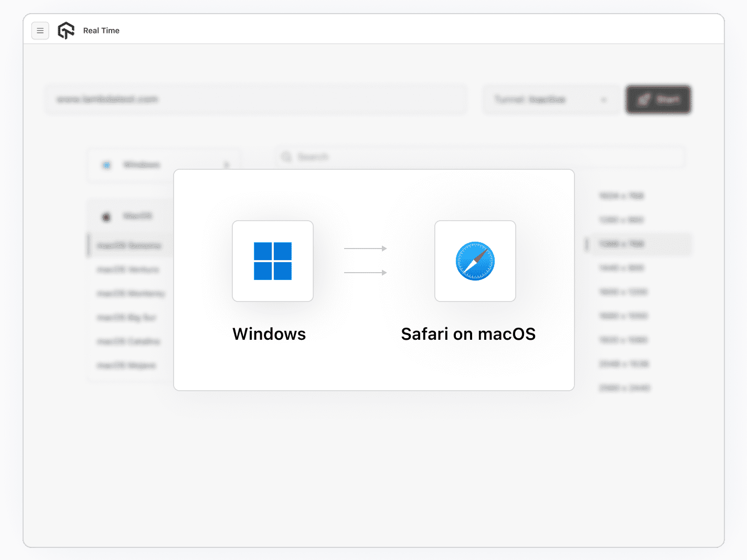Expand the Windows OS filter chip chevron
This screenshot has width=747, height=560.
pos(226,165)
